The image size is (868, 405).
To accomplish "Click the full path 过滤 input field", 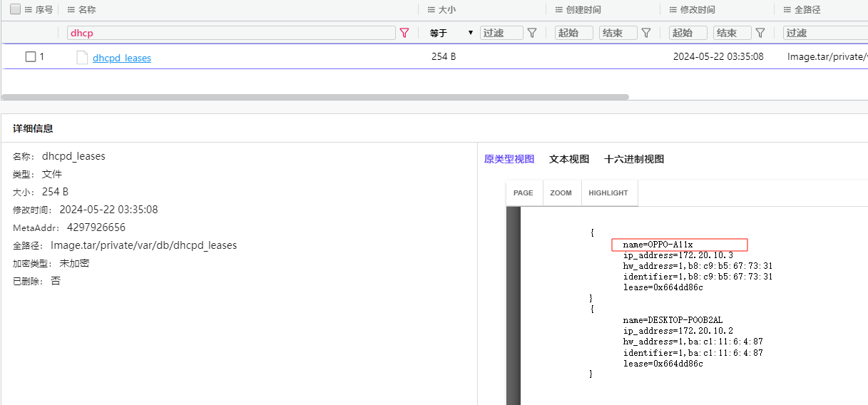I will point(825,33).
